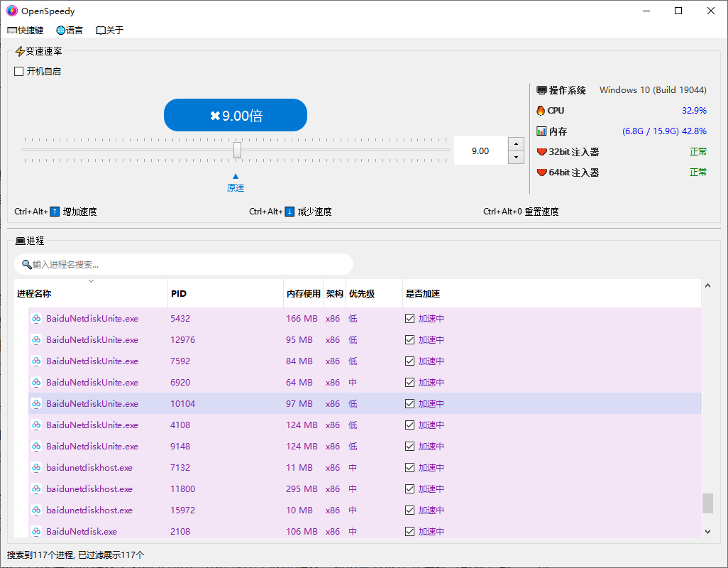Click the 内存 memory status icon
Screen dimensions: 728x568
click(x=540, y=131)
